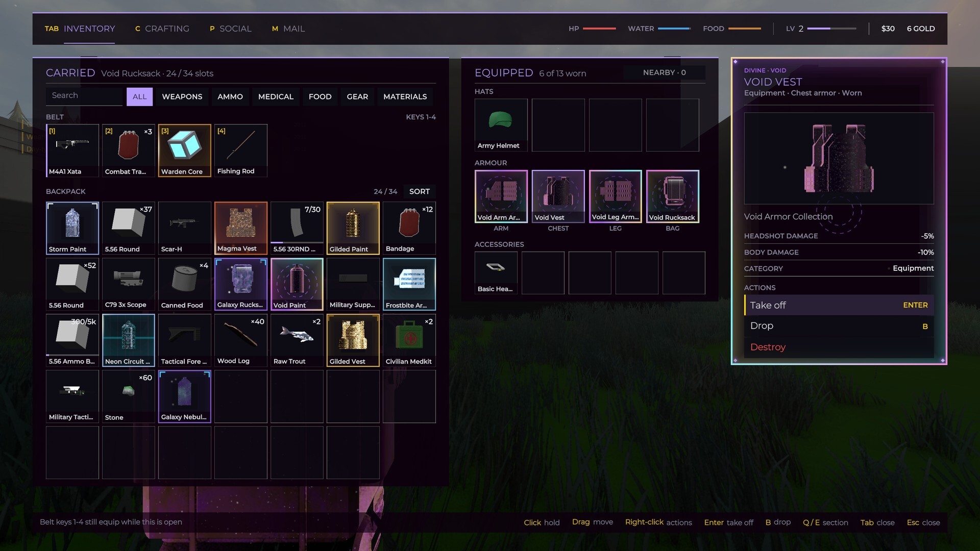Select the Gilded Paint can
The height and width of the screenshot is (551, 980).
353,228
